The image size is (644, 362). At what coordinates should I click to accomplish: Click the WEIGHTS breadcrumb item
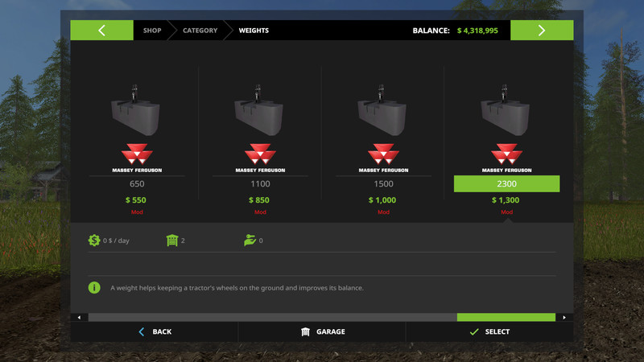[254, 31]
